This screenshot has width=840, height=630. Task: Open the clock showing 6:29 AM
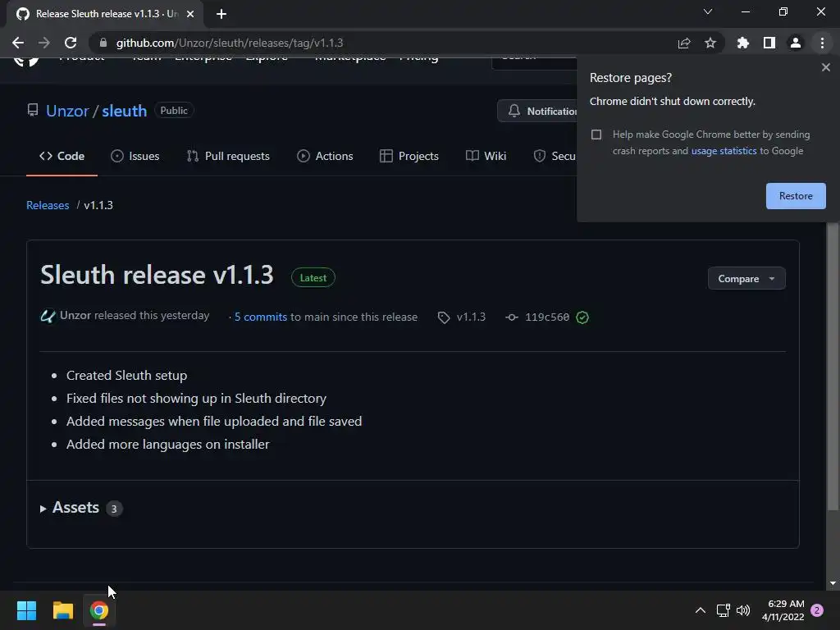783,610
